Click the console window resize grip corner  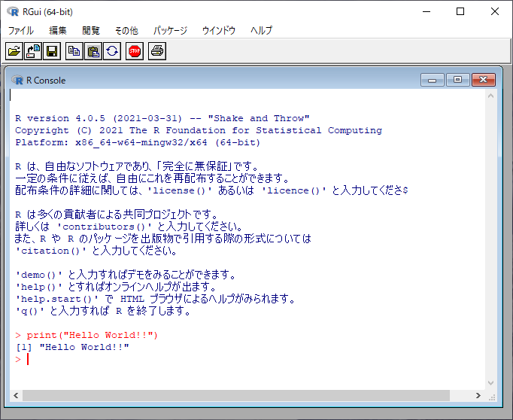click(492, 397)
